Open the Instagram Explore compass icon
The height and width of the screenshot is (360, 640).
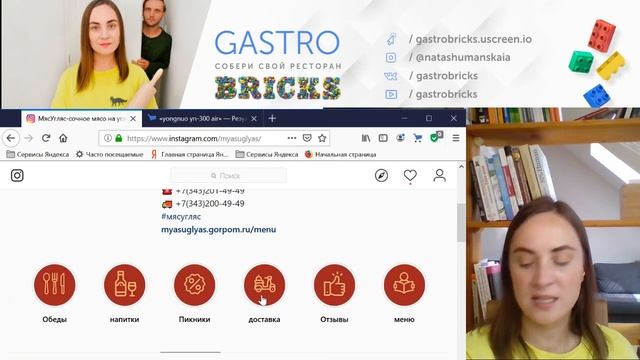381,176
